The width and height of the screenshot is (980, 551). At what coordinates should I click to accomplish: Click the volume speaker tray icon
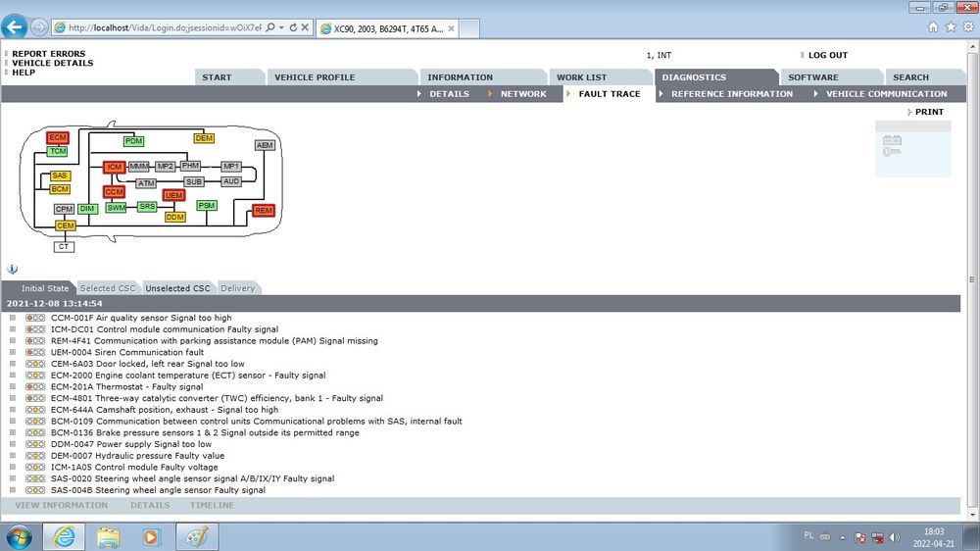[x=895, y=537]
